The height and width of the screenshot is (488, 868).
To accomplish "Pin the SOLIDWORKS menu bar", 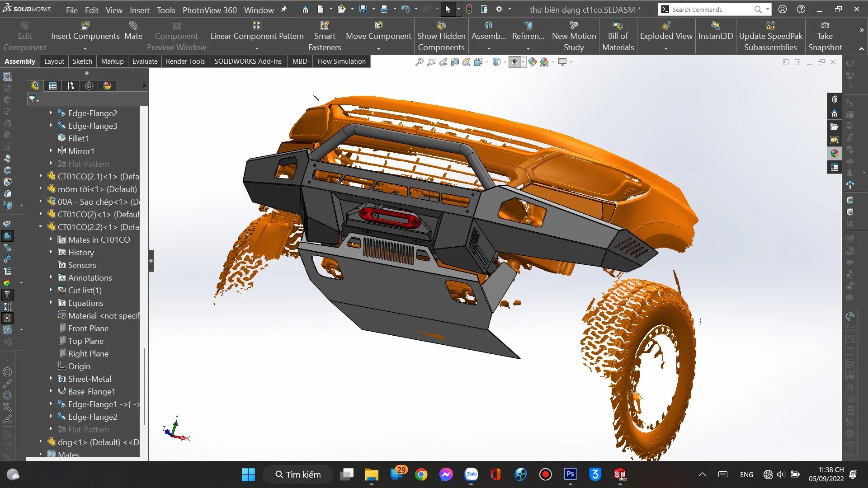I will 284,9.
